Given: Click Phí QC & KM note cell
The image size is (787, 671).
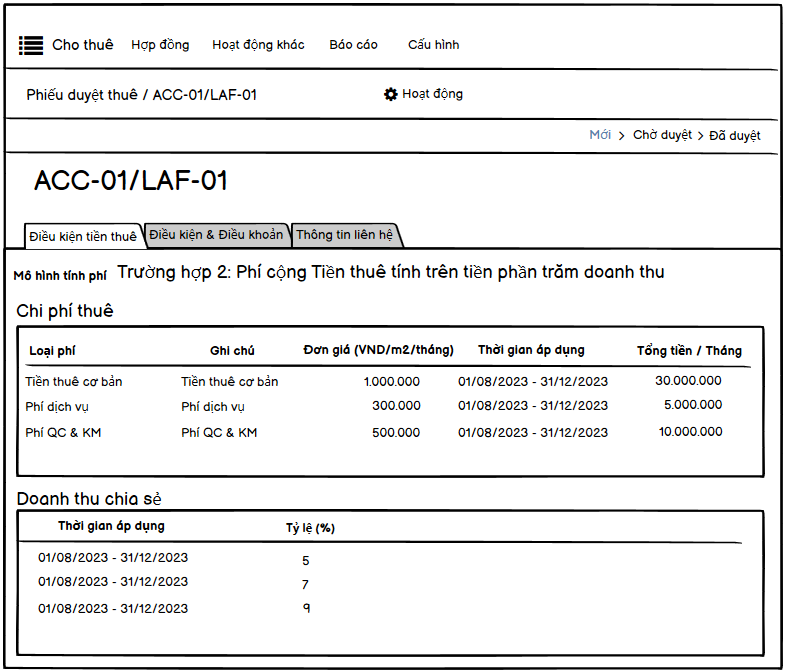Looking at the screenshot, I should [x=219, y=433].
